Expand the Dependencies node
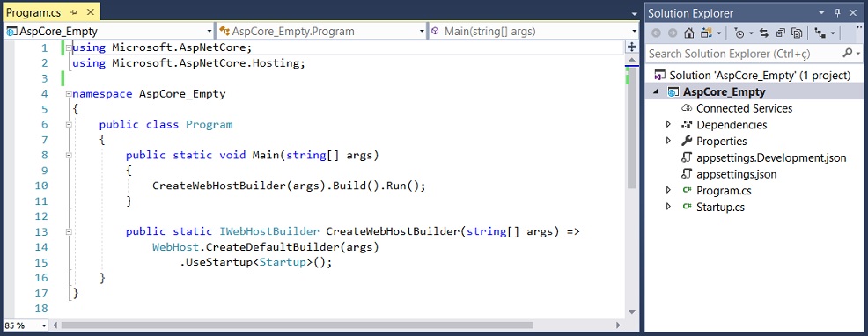Image resolution: width=868 pixels, height=336 pixels. click(x=669, y=125)
